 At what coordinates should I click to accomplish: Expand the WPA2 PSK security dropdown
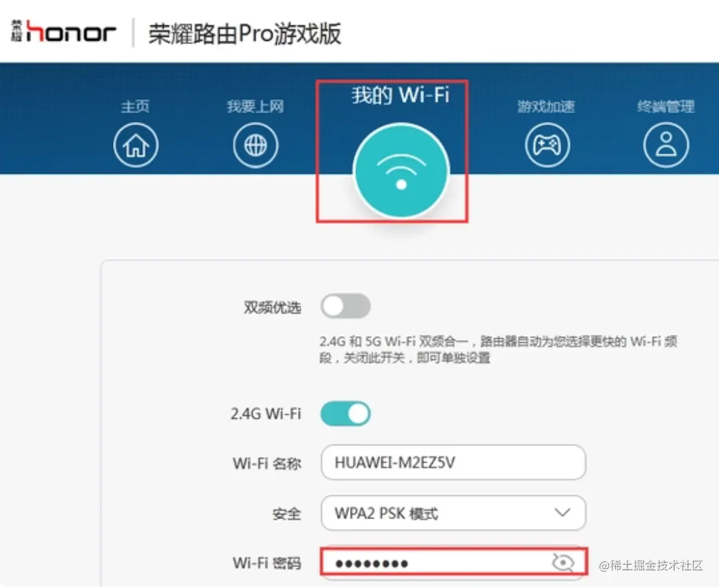[453, 513]
